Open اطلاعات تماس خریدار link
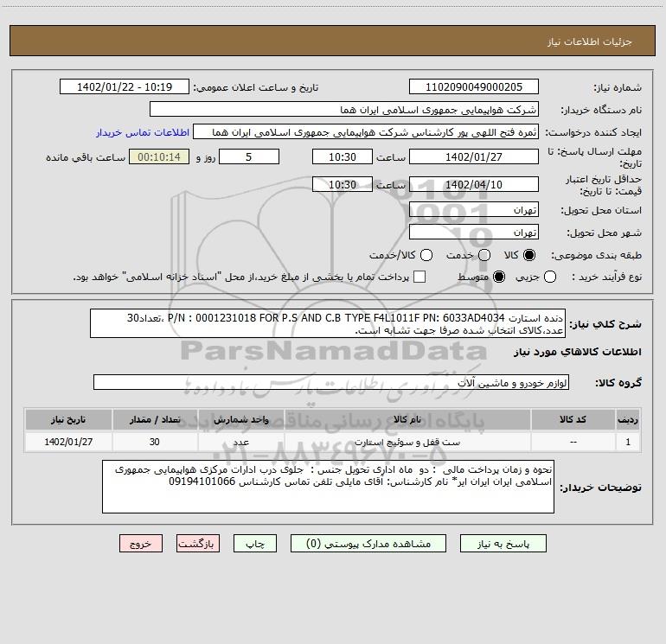 pos(143,132)
